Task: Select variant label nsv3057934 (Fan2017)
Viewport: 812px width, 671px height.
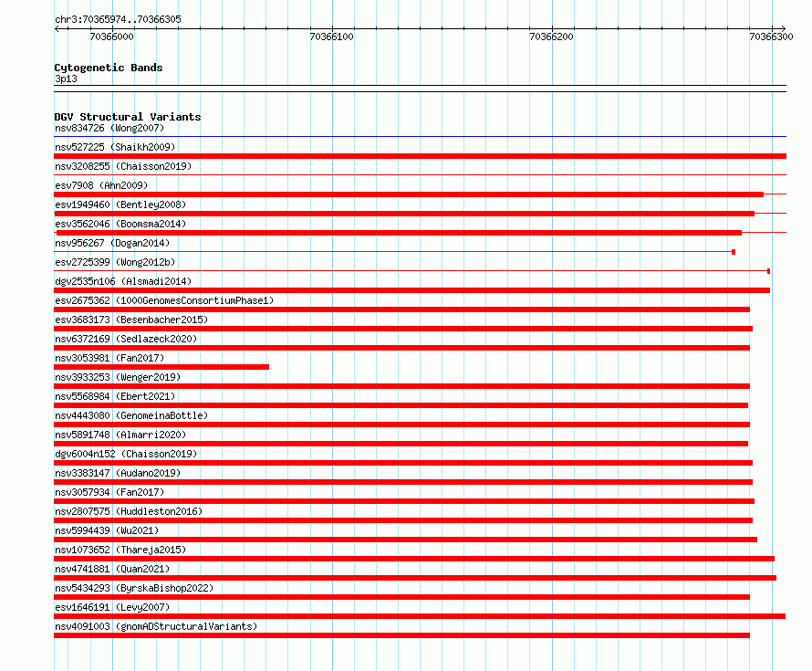Action: [x=109, y=492]
